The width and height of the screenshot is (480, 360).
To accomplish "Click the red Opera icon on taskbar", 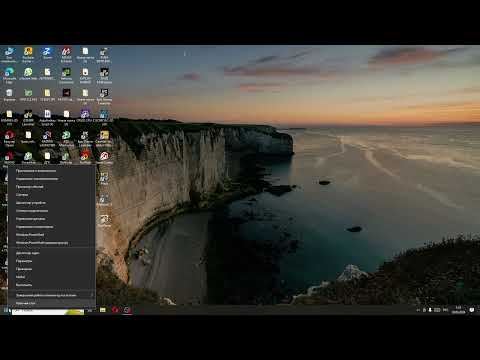I will tap(115, 310).
